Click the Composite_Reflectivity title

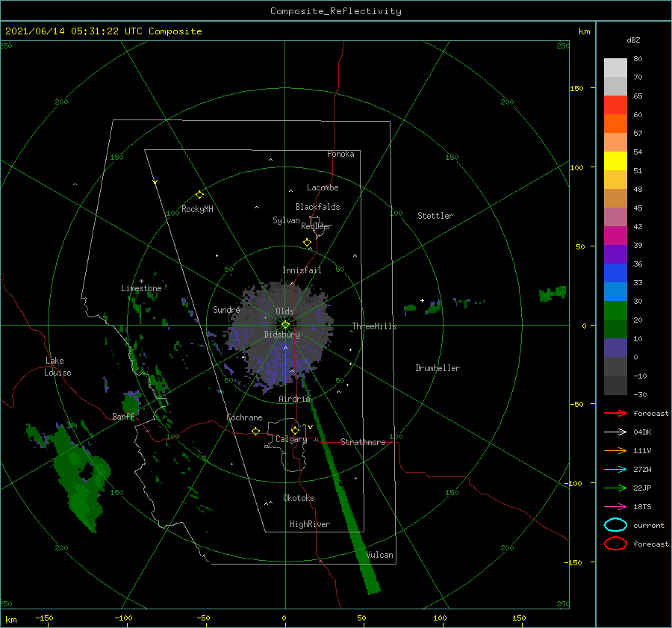click(x=336, y=11)
